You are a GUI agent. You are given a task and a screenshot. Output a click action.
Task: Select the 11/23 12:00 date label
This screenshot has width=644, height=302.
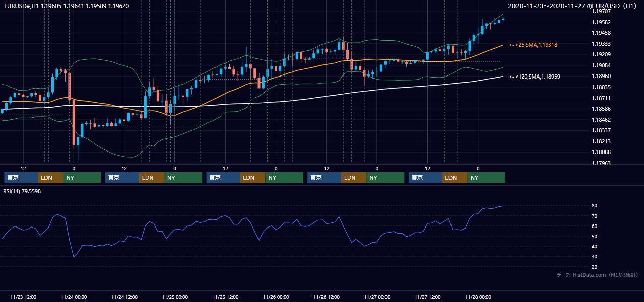pyautogui.click(x=23, y=297)
